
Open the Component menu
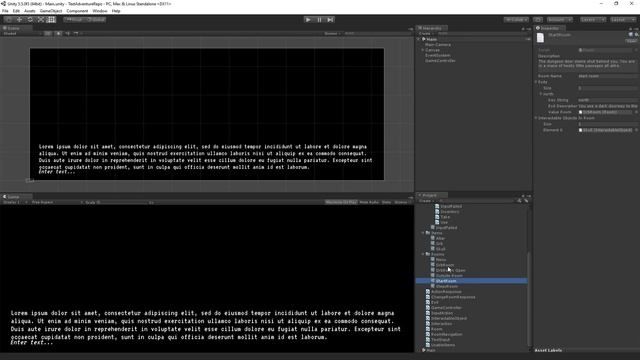pos(77,11)
